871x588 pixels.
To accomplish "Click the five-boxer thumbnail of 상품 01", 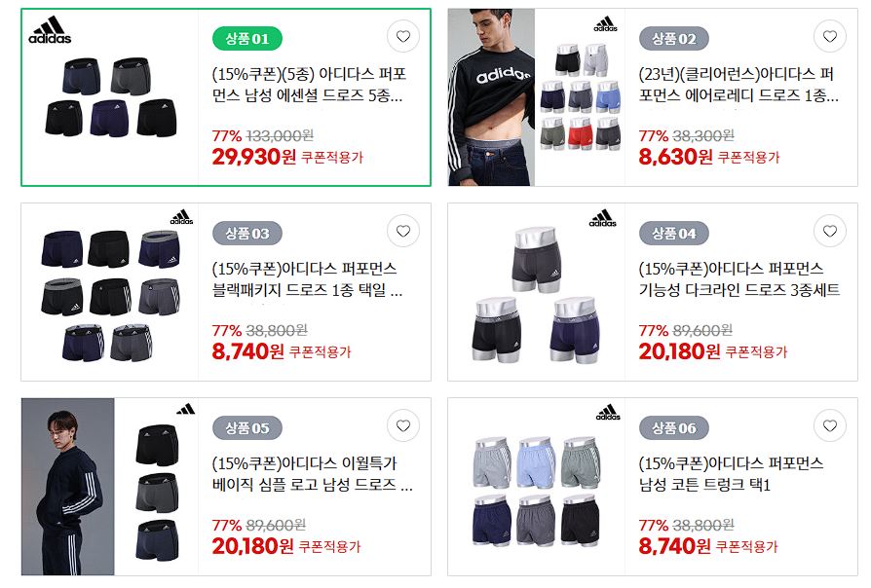I will [111, 97].
